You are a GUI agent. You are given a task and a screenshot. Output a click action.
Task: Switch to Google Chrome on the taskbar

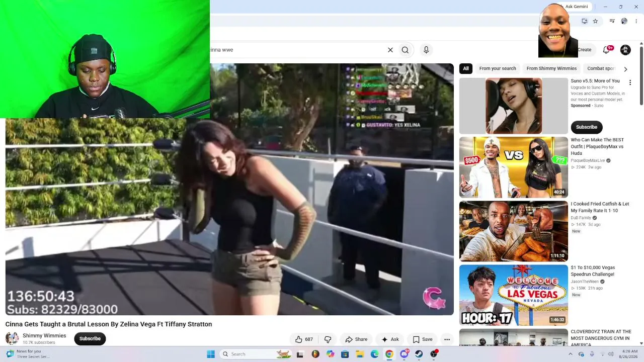tap(389, 354)
